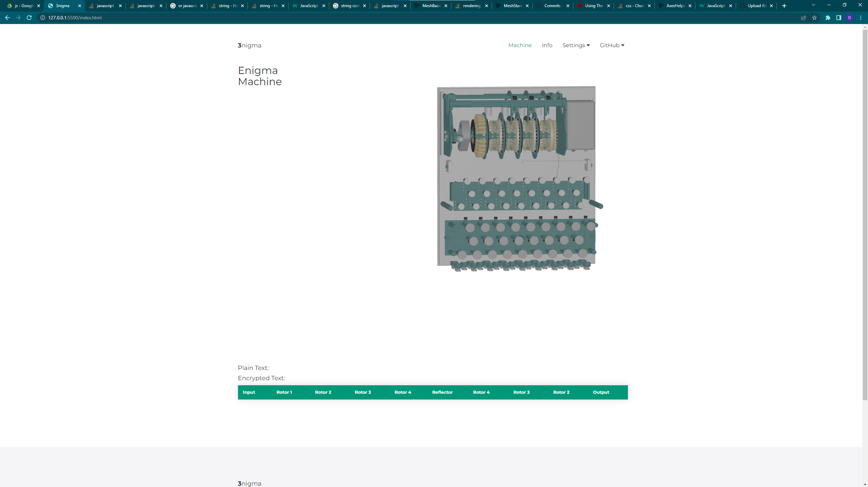Open the tab search chevron
This screenshot has width=868, height=487.
(x=813, y=5)
